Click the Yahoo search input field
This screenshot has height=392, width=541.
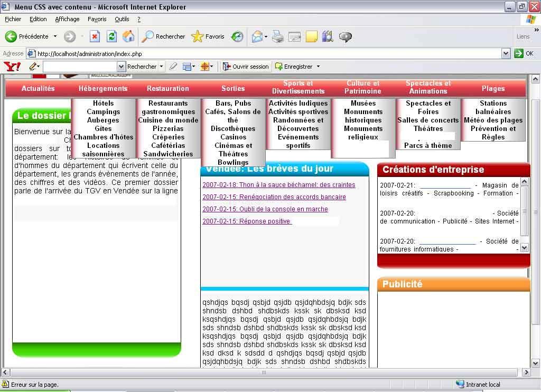(80, 66)
